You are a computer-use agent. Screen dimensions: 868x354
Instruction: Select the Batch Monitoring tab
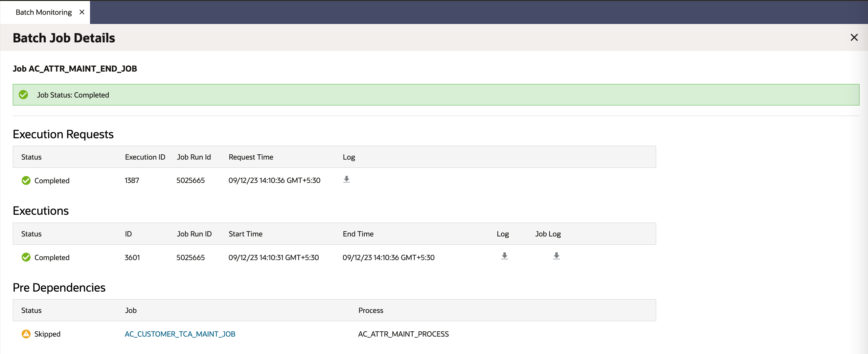(x=44, y=12)
